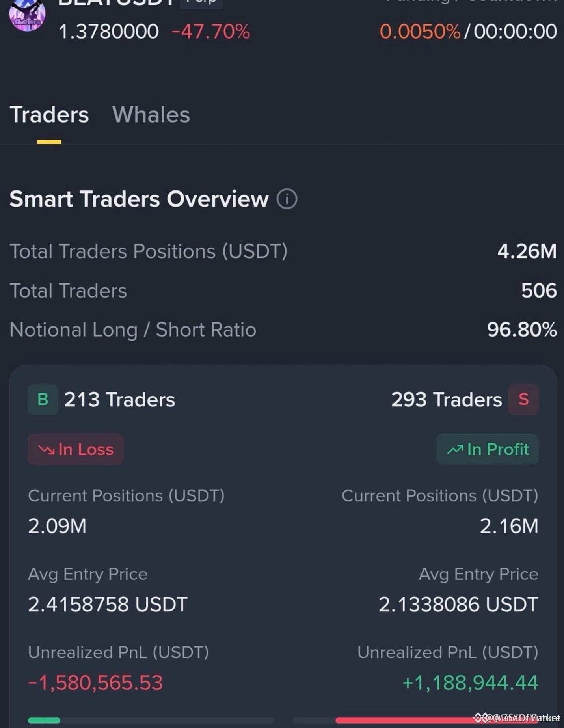Click the watermark logo icon at bottom
The height and width of the screenshot is (728, 564).
tap(480, 717)
